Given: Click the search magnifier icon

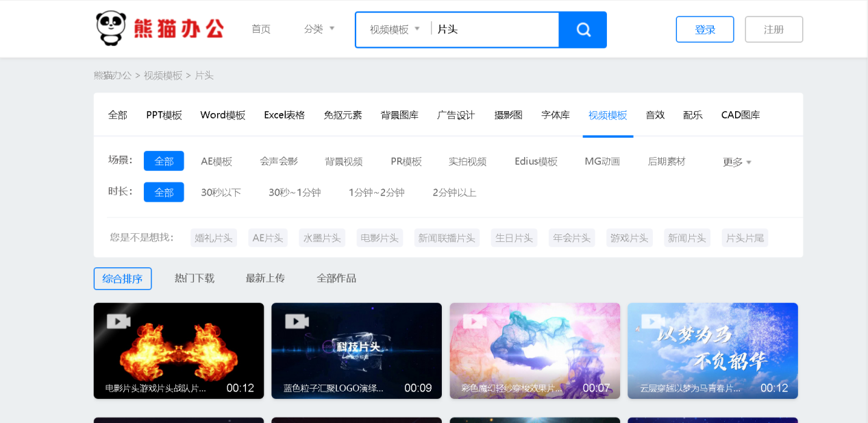Looking at the screenshot, I should coord(583,29).
